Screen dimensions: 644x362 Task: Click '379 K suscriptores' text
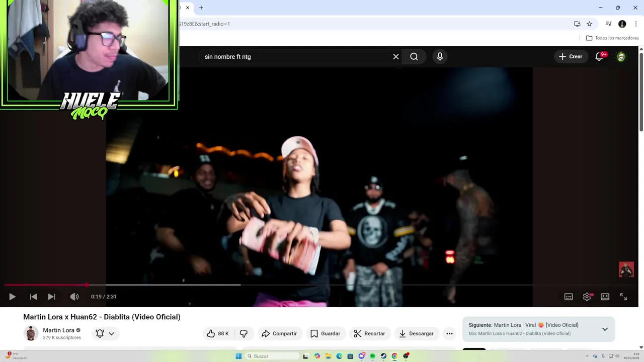click(x=62, y=338)
